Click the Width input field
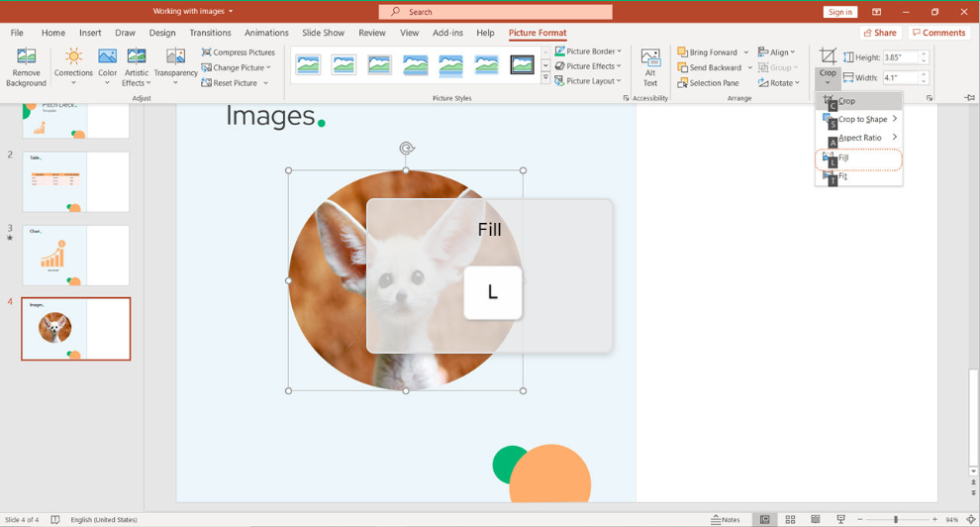The width and height of the screenshot is (980, 527). [x=901, y=78]
